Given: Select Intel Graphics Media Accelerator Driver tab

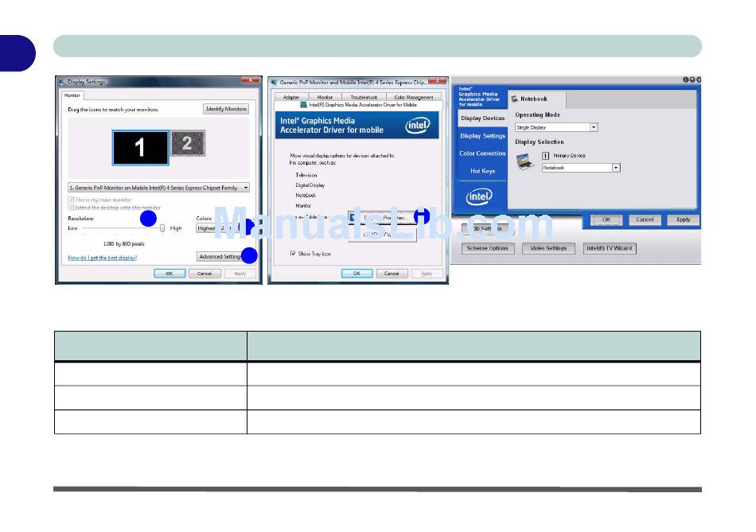Looking at the screenshot, I should tap(358, 104).
